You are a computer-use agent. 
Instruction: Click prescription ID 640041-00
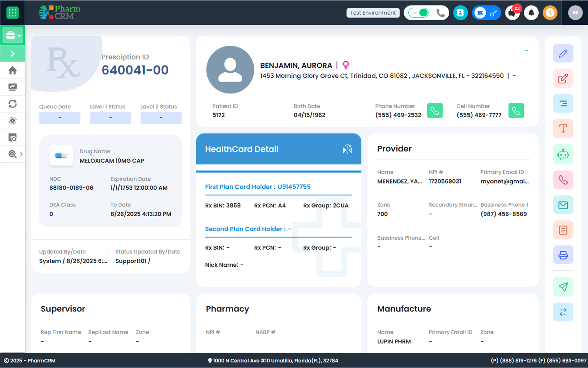click(135, 70)
